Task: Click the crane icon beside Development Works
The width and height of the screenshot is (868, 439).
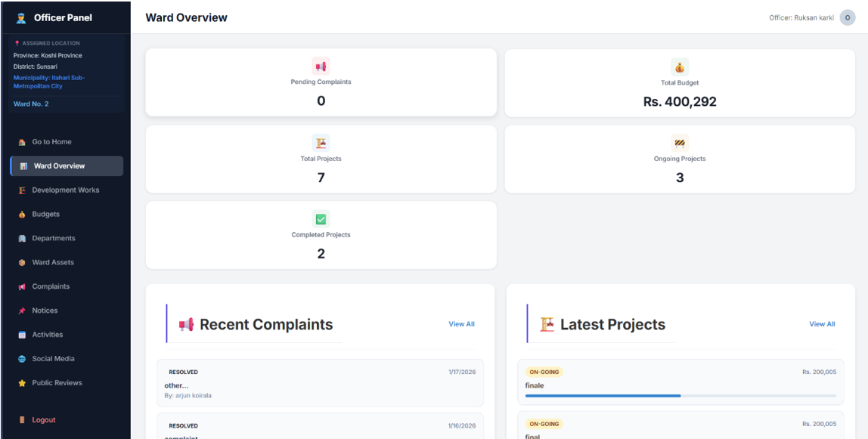Action: coord(22,190)
